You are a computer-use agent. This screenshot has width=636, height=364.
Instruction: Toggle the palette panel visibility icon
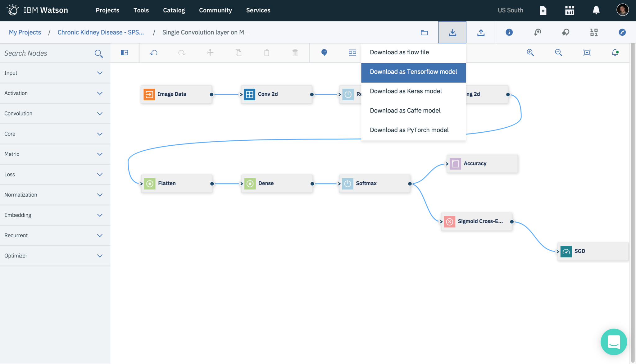(x=124, y=52)
